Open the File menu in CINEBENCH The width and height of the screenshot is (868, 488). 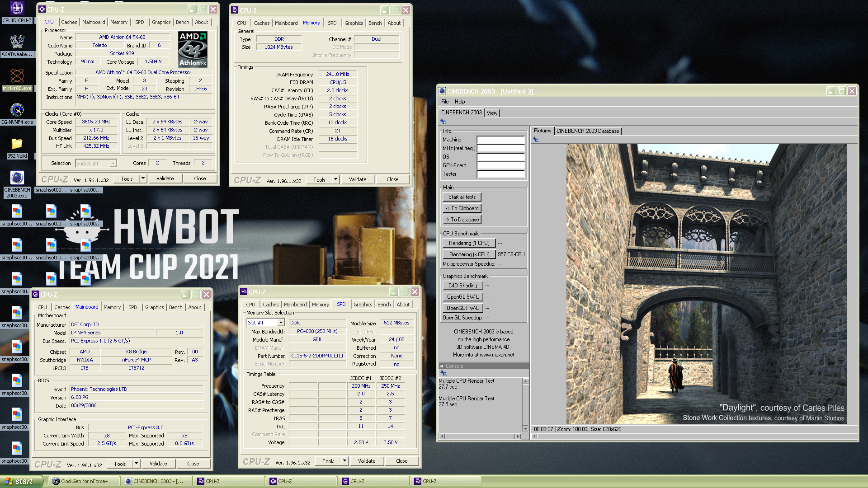coord(445,102)
